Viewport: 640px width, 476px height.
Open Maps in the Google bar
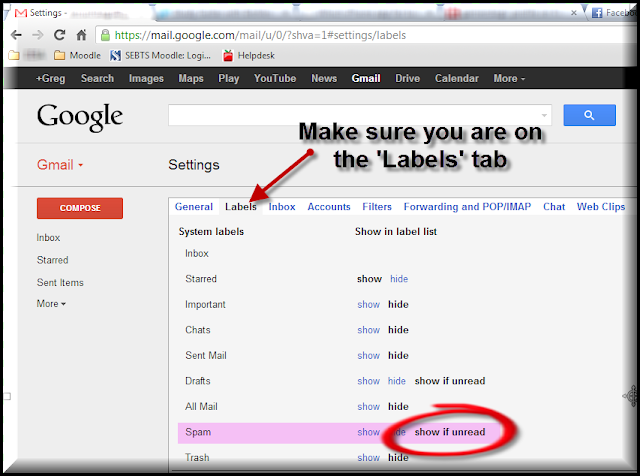(x=191, y=78)
